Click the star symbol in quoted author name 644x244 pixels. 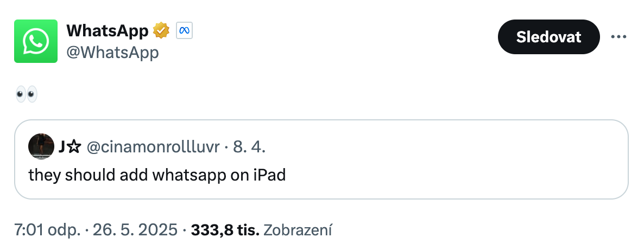click(x=74, y=147)
